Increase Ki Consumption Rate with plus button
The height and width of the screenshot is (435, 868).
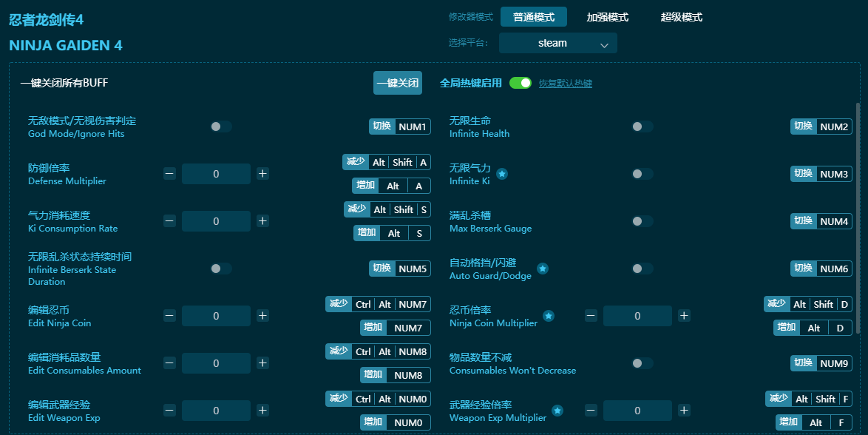click(x=262, y=221)
